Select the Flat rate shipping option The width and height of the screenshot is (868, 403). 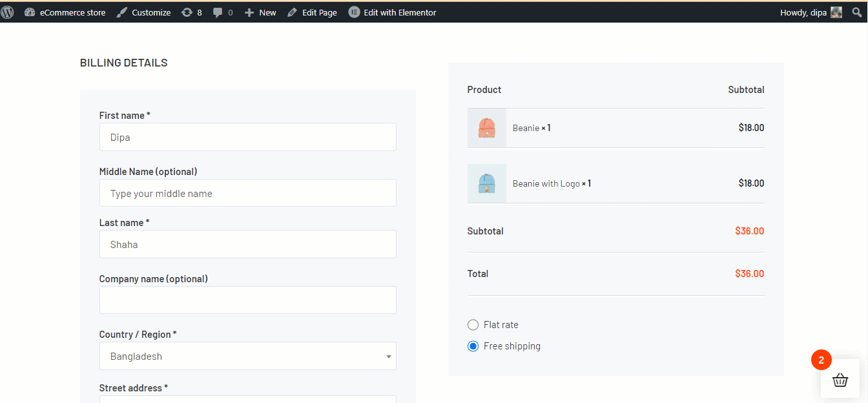tap(473, 325)
